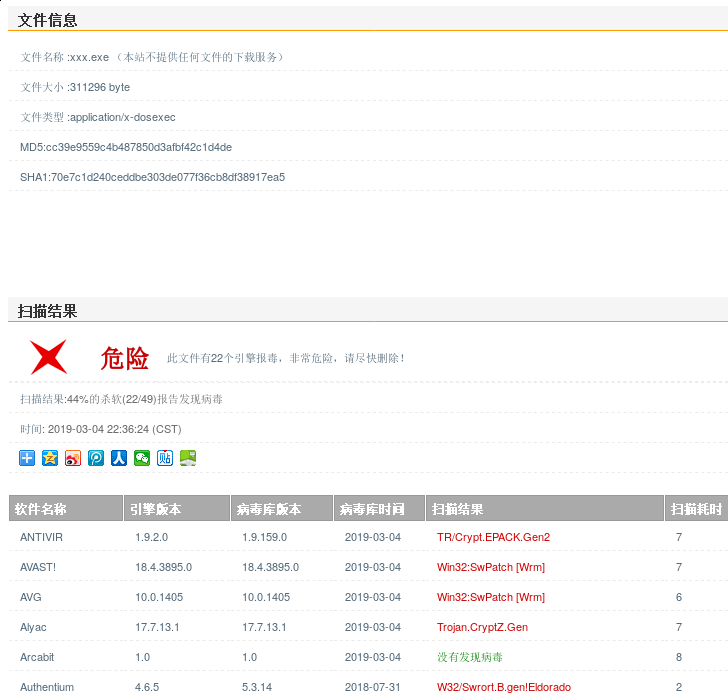Click Alyac database version 17.7.13.1
Image resolution: width=728 pixels, height=700 pixels.
tap(264, 627)
